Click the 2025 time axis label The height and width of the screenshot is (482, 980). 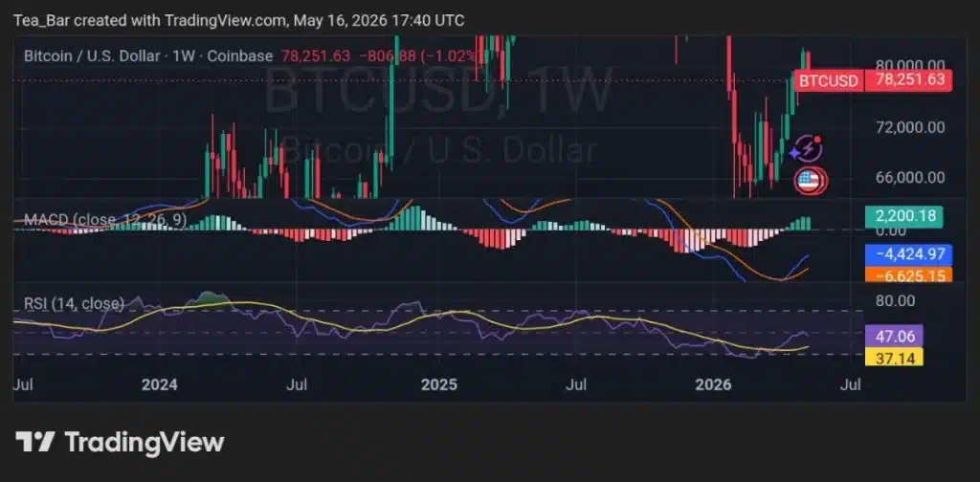[438, 384]
